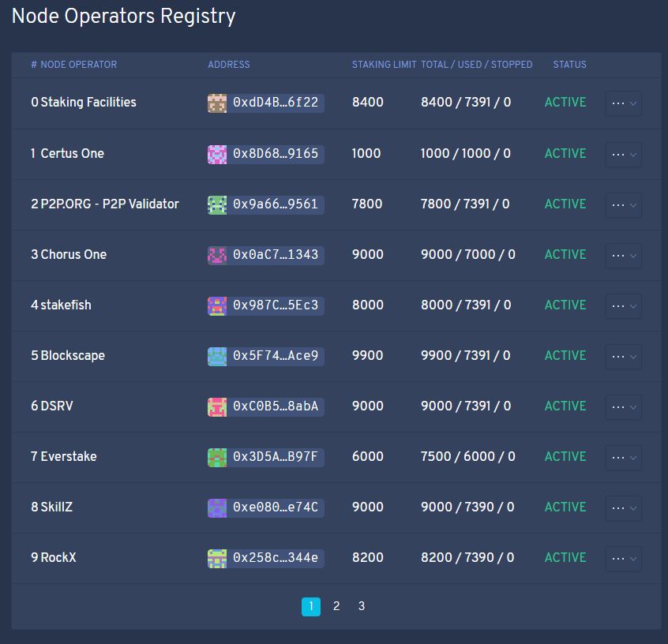Image resolution: width=668 pixels, height=644 pixels.
Task: Click the Blockscape address identicon
Action: point(217,357)
